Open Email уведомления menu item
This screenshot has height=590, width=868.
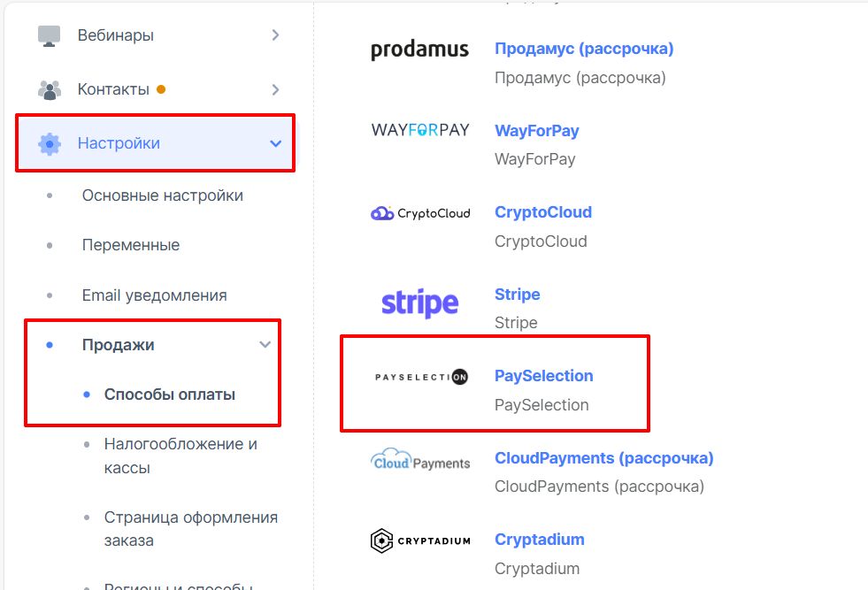pos(155,295)
